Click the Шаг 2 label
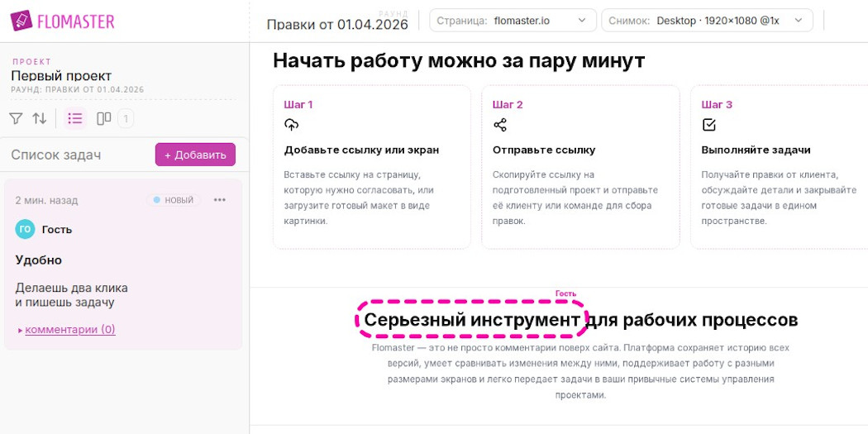This screenshot has width=868, height=434. [x=508, y=105]
